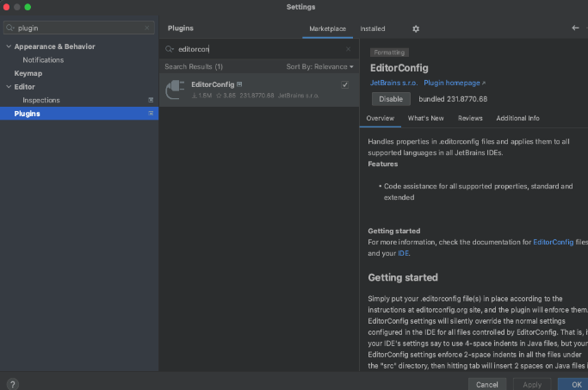Click the marker icon beside Inspections
Screen dimensions: 588x390
pos(151,101)
